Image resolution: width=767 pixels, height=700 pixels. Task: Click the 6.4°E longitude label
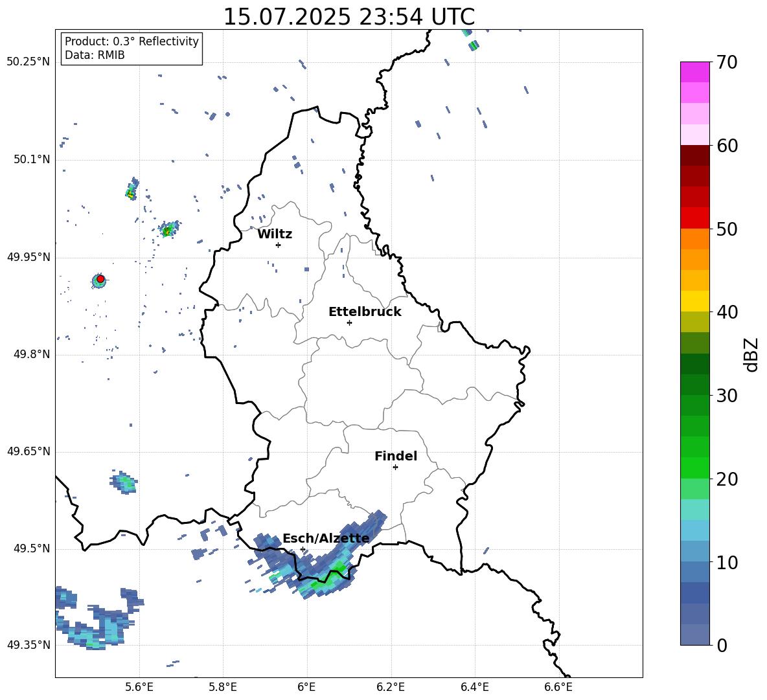(x=474, y=687)
